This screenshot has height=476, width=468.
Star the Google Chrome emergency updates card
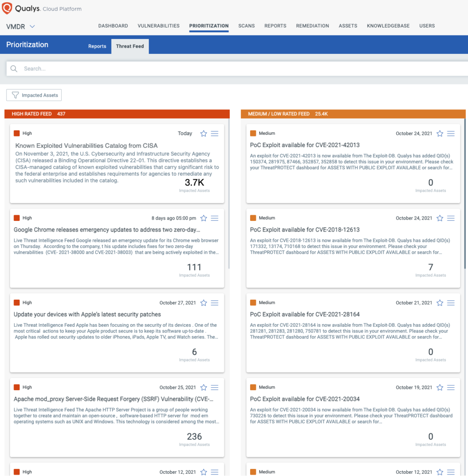point(204,218)
